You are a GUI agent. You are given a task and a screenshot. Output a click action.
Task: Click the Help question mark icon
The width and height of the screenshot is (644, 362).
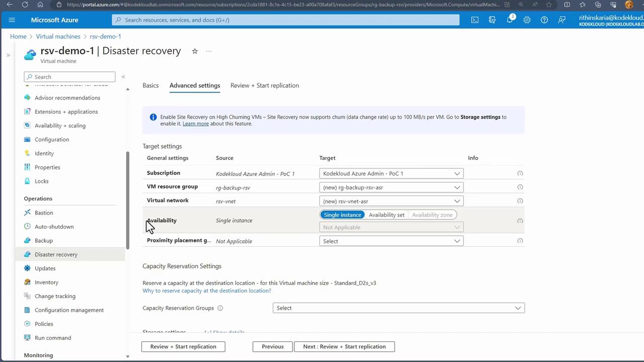click(544, 20)
